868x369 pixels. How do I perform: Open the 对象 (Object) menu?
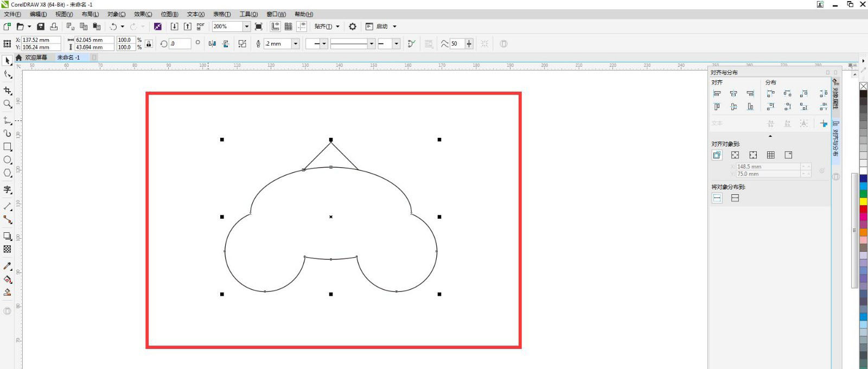coord(116,14)
